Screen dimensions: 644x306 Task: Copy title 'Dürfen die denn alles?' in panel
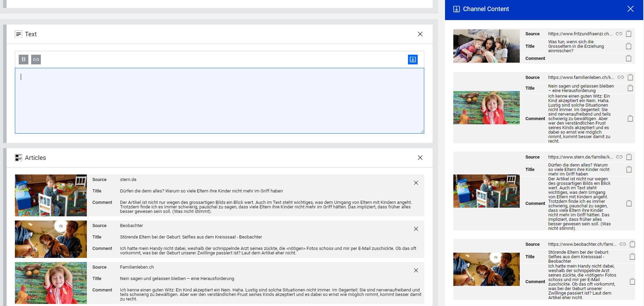click(x=629, y=169)
